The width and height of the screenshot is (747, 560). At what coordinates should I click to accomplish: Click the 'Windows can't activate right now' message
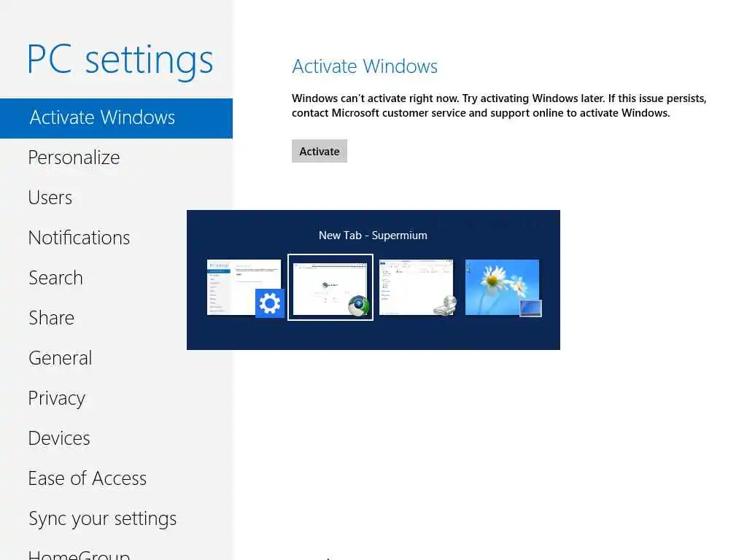click(x=499, y=106)
